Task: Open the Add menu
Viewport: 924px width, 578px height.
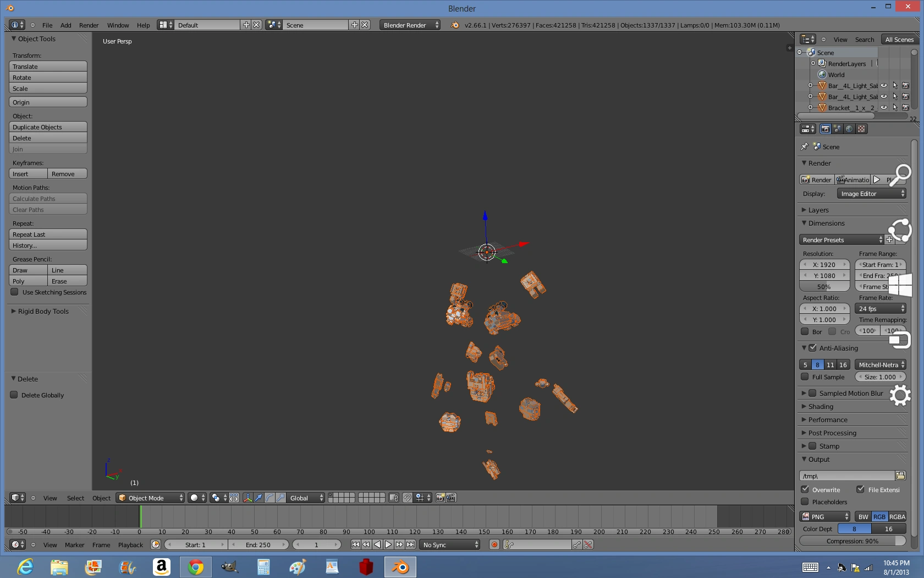Action: pos(66,25)
